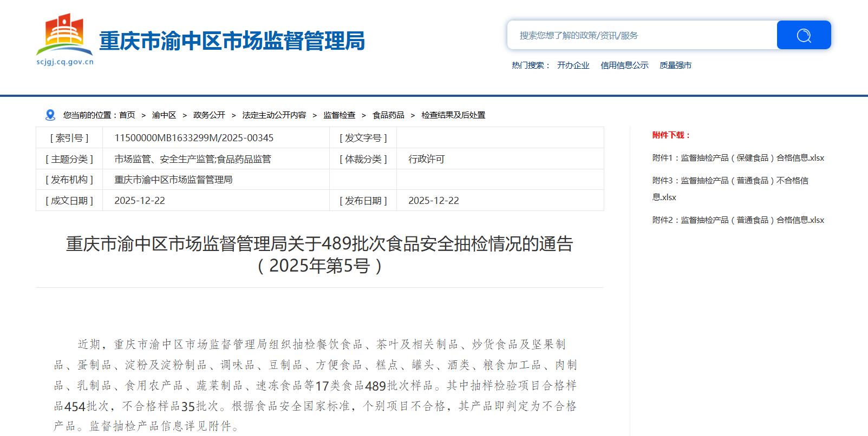Click the article title about 489批次食品安全抽检
The height and width of the screenshot is (436, 868).
[x=319, y=255]
